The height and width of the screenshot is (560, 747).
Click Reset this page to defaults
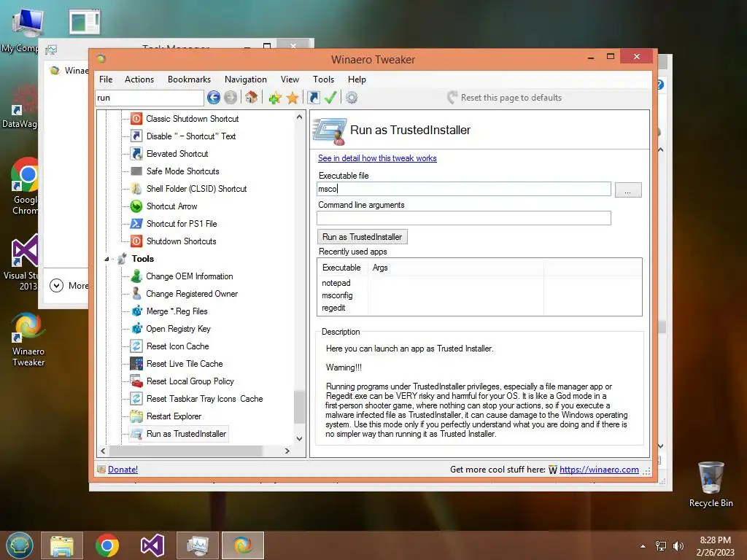pyautogui.click(x=505, y=98)
